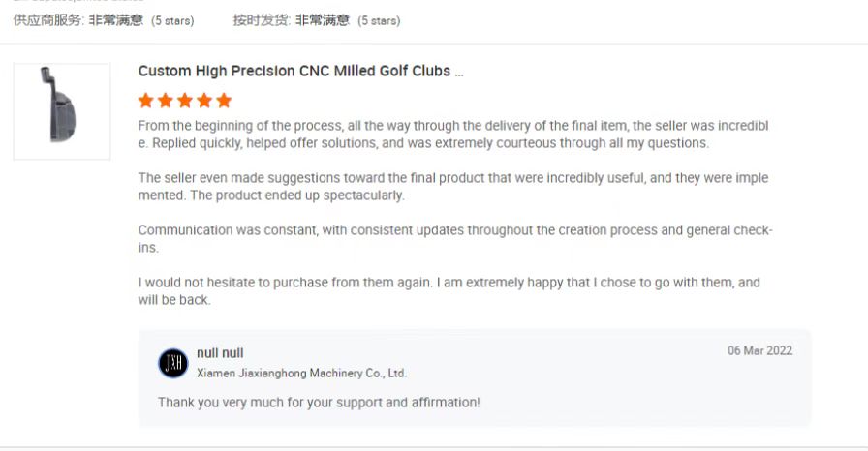
Task: Select 非常满意 beside 按时发货
Action: 323,20
